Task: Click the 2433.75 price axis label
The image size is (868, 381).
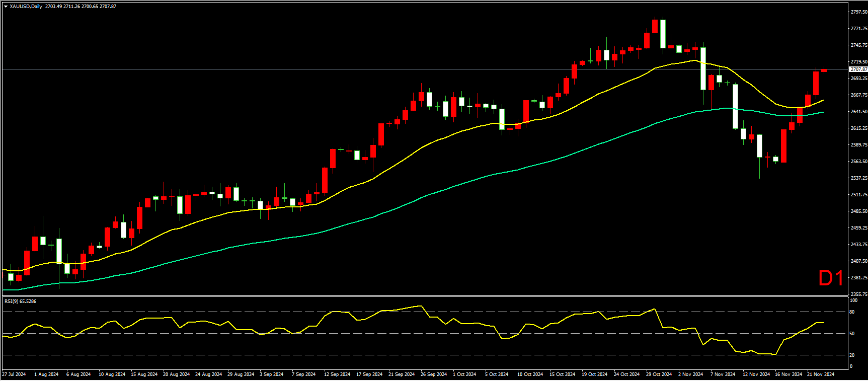Action: 858,244
